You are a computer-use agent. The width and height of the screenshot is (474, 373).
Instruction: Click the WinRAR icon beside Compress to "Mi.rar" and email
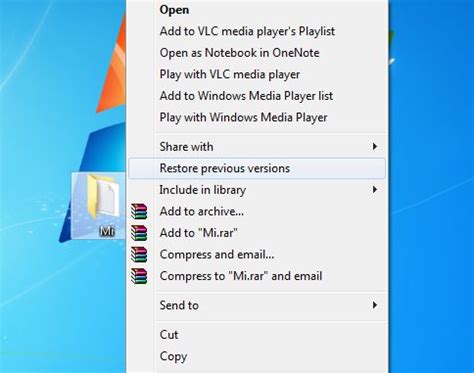[139, 276]
